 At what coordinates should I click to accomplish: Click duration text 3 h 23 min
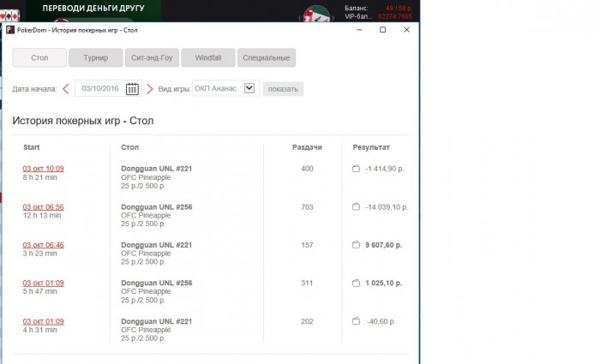[x=39, y=254]
